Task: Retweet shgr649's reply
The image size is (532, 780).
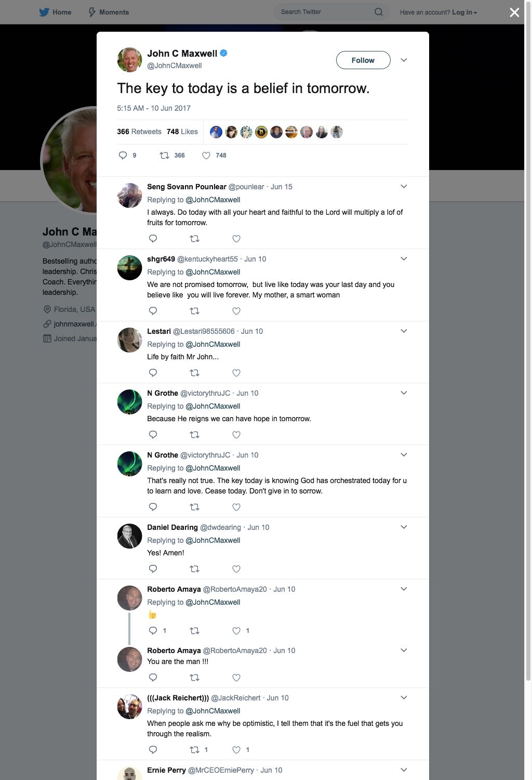Action: coord(194,311)
